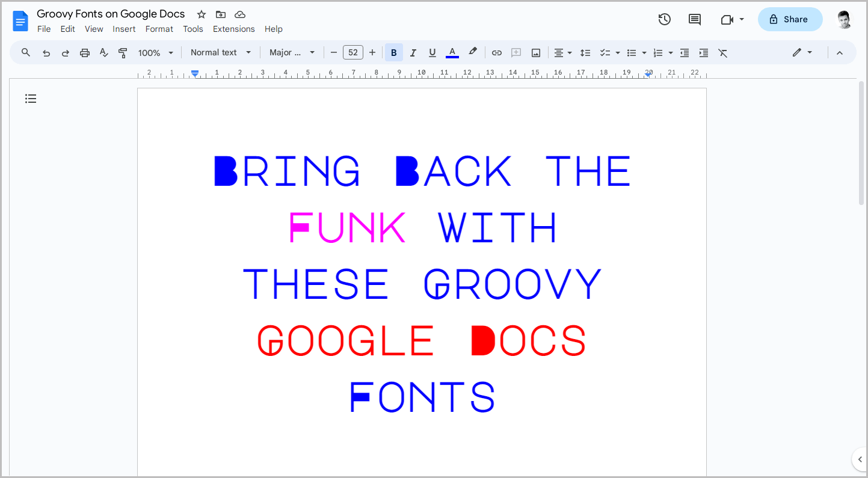Star the document
This screenshot has height=478, width=868.
coord(201,14)
